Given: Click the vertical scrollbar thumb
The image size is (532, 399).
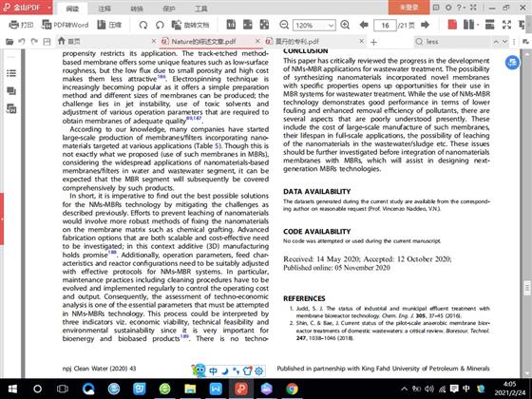Looking at the screenshot, I should point(527,288).
